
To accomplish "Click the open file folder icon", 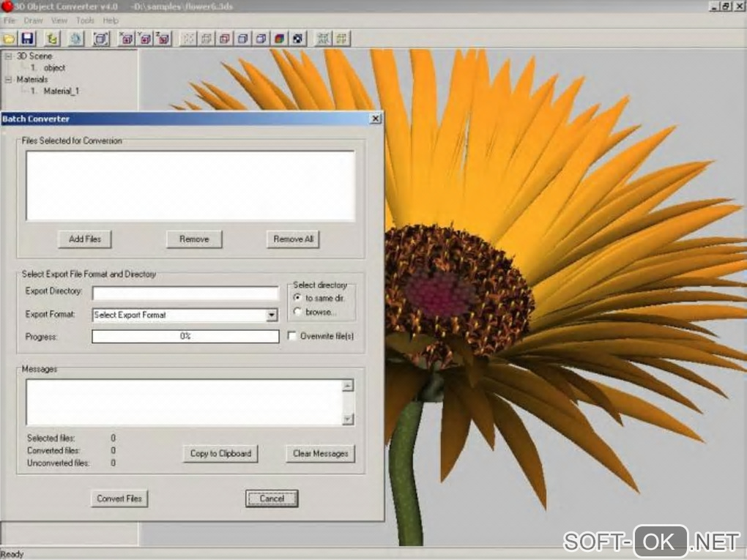I will (x=9, y=38).
